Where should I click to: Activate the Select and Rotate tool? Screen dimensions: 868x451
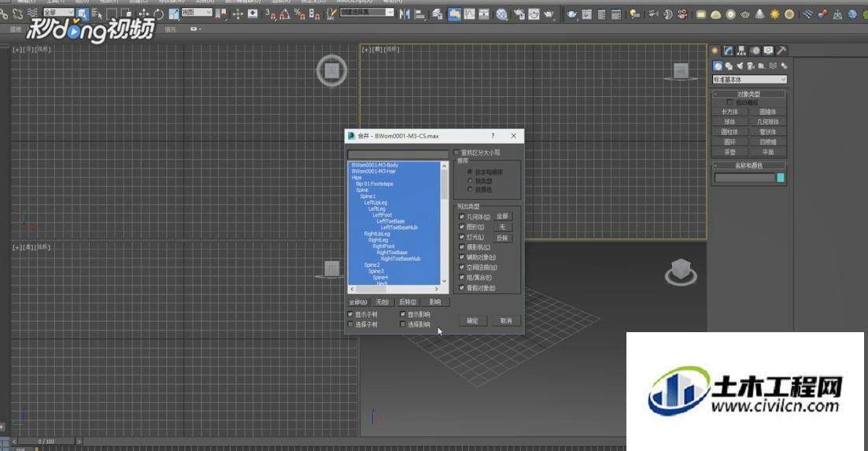pos(158,14)
